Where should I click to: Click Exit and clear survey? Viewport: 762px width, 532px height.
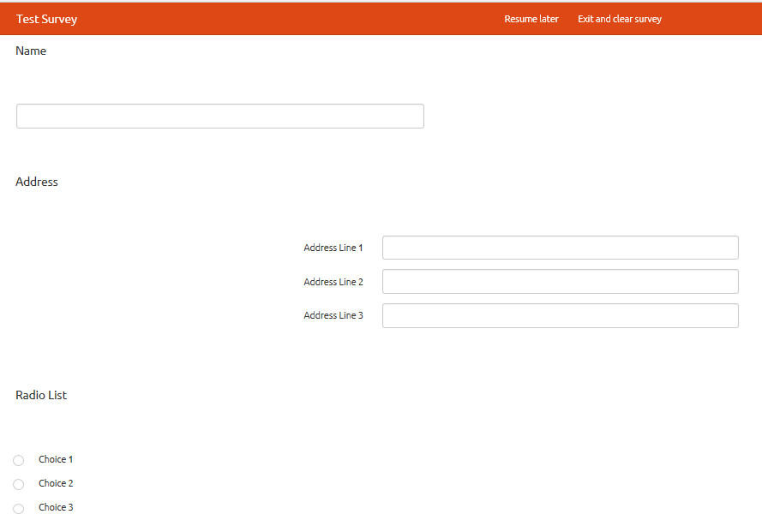tap(619, 19)
